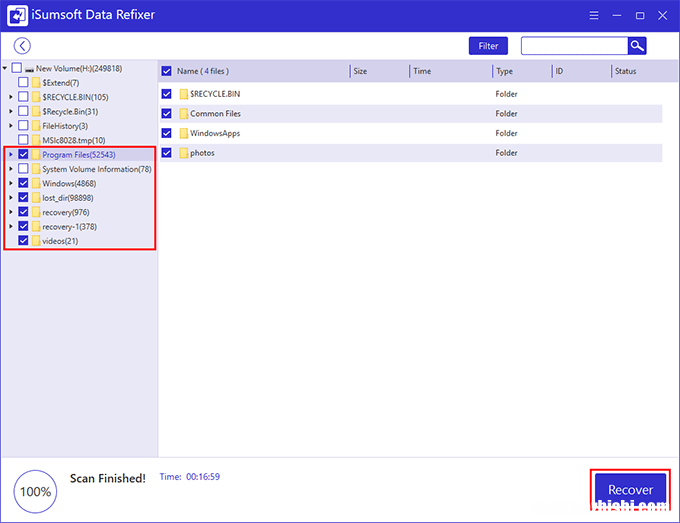Minimize the Data Refixer window
This screenshot has width=680, height=523.
click(x=617, y=16)
